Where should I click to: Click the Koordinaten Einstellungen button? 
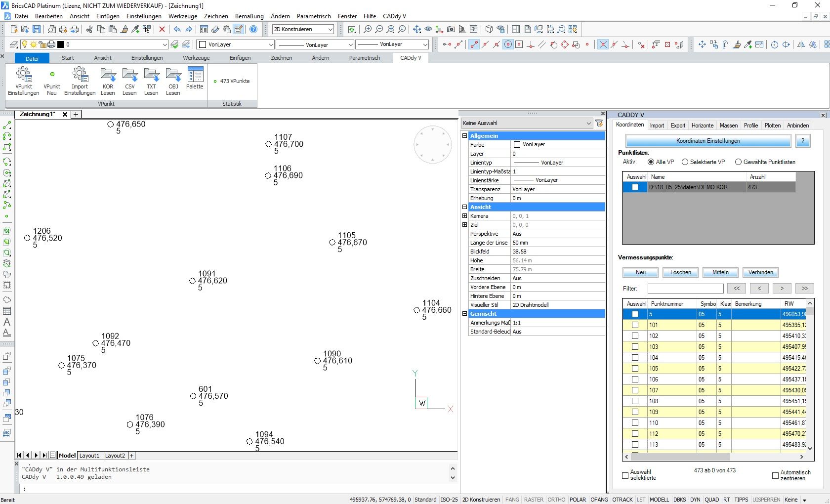[x=707, y=141]
